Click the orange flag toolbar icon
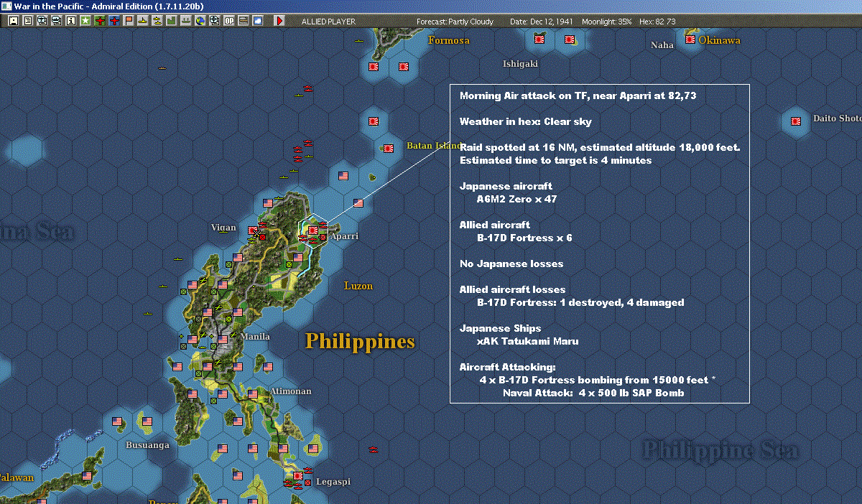Screen dimensions: 862x504 [129, 21]
